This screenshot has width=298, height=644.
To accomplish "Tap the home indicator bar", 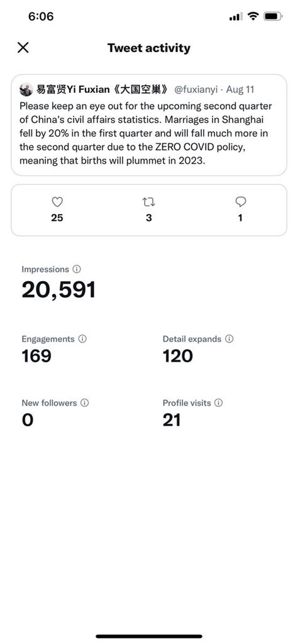I will (149, 636).
